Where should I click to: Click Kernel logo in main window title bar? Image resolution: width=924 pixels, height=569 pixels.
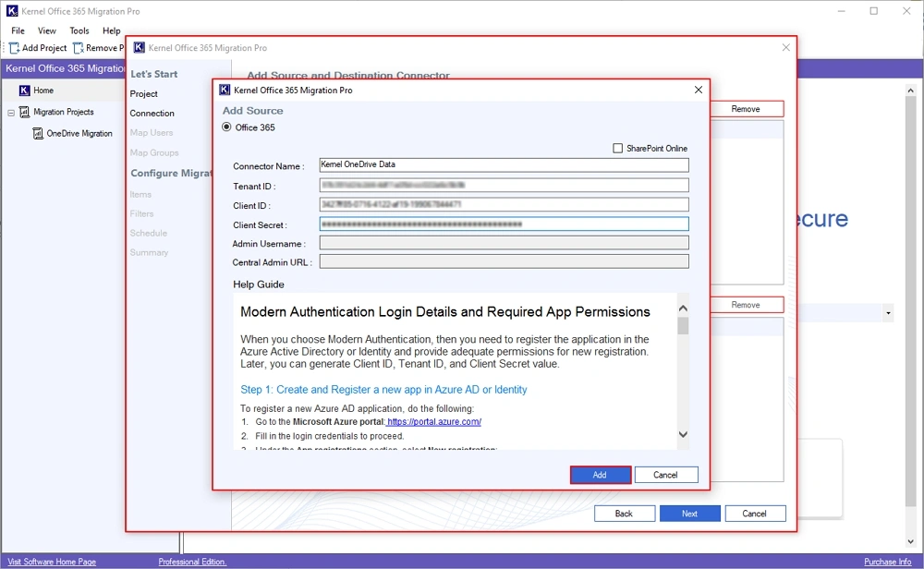(12, 10)
